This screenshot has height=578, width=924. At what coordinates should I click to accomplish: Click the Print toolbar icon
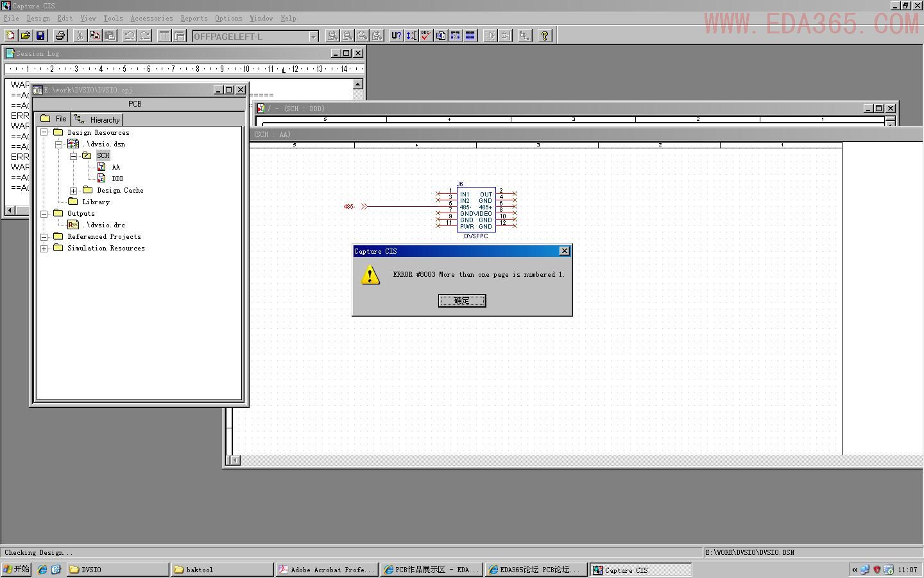coord(60,36)
